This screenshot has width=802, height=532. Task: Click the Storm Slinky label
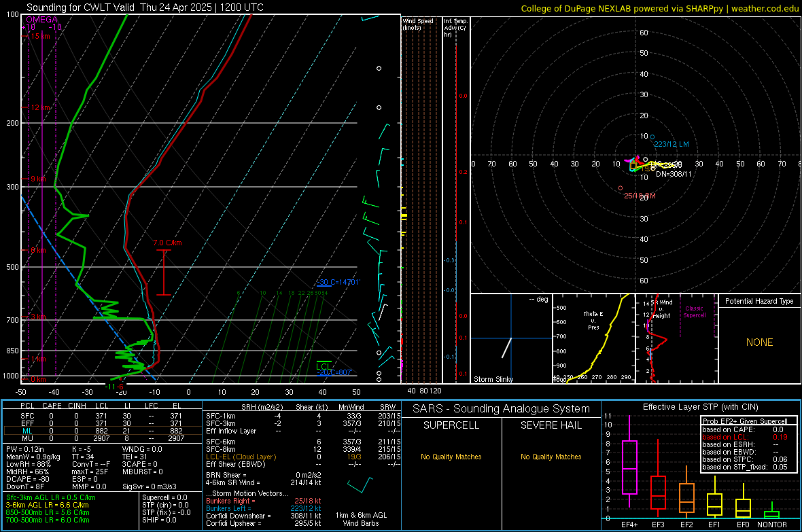(493, 379)
